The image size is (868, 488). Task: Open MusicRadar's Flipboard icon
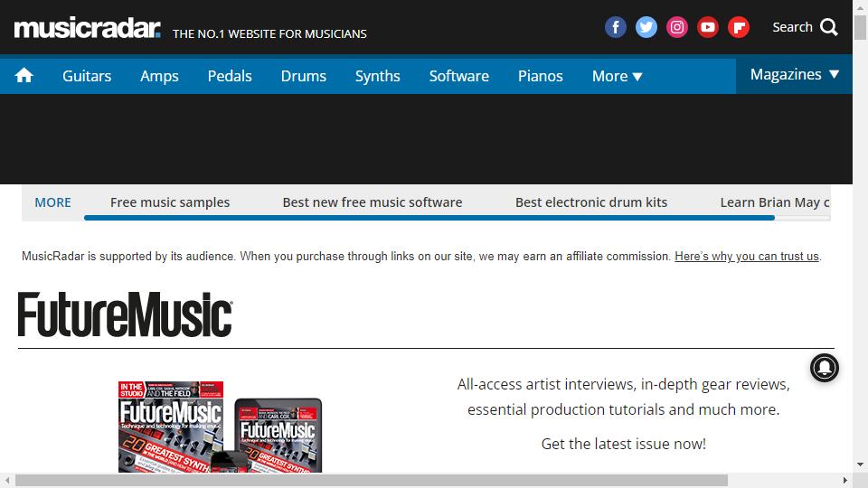[739, 27]
